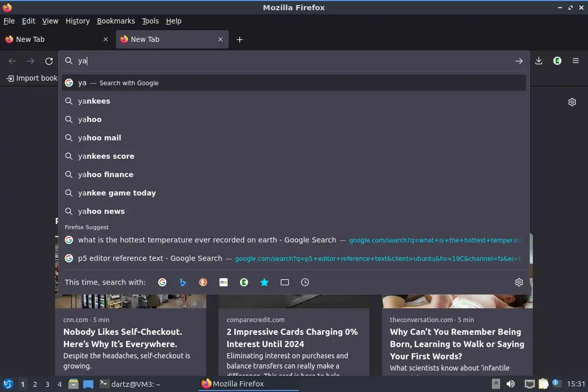
Task: Open the hamburger application menu
Action: (x=576, y=61)
